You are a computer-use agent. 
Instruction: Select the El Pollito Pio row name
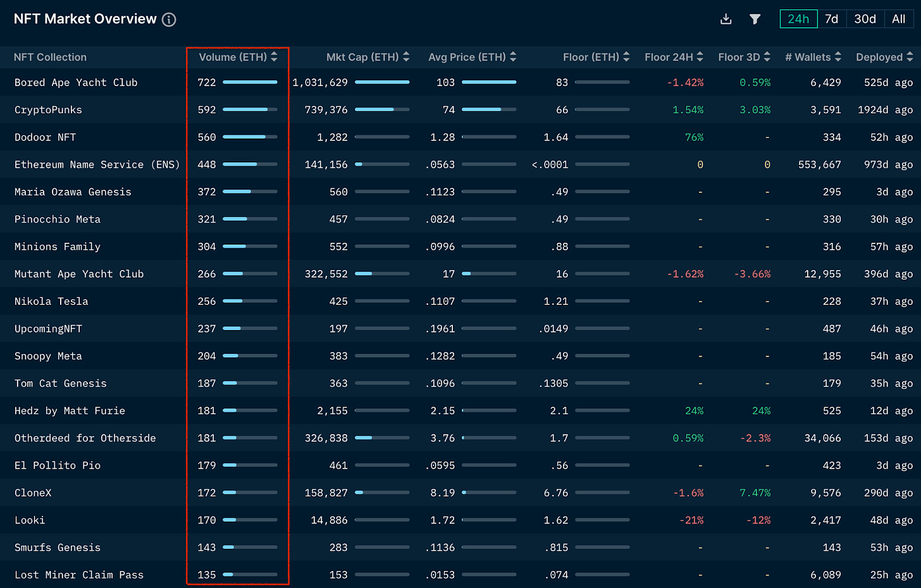point(57,465)
